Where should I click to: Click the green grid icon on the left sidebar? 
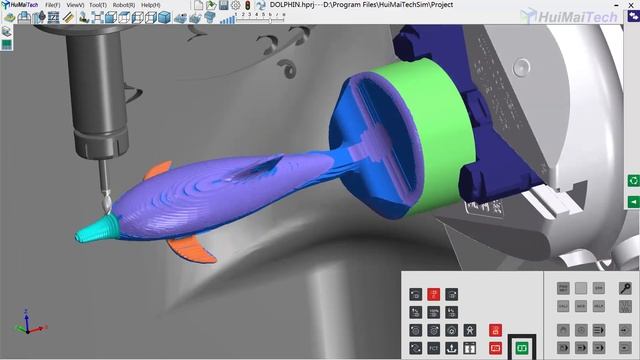pyautogui.click(x=7, y=44)
